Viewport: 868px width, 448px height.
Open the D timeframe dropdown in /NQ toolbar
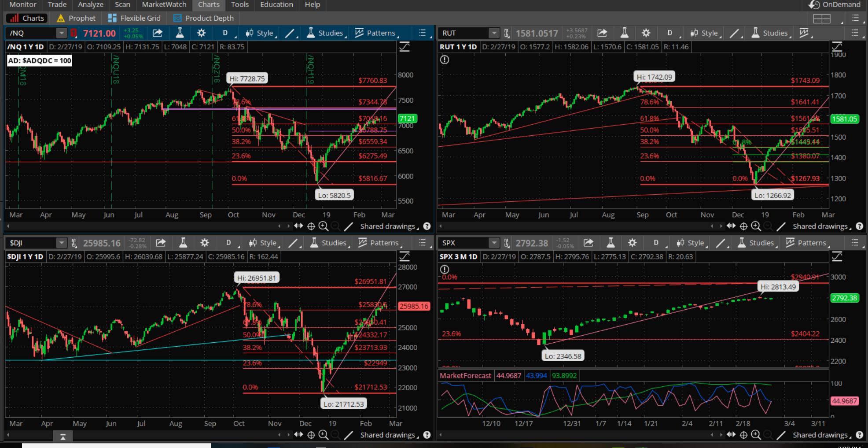tap(226, 33)
